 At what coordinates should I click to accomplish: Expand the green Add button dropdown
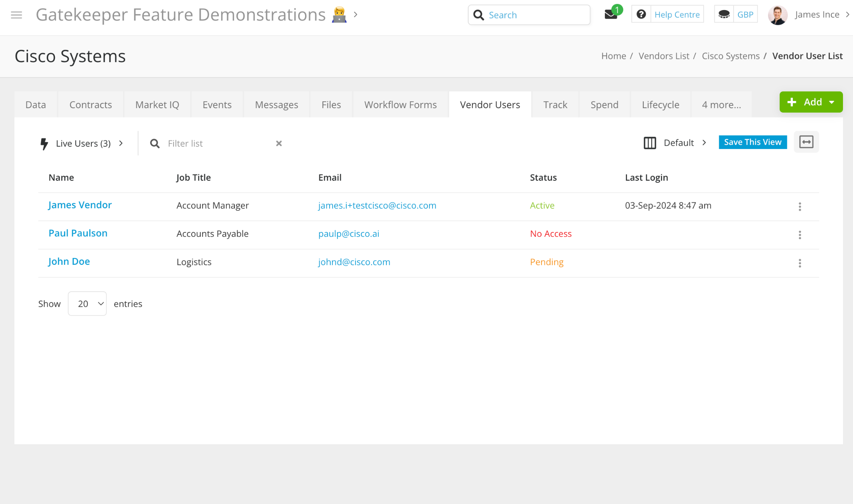(x=832, y=102)
